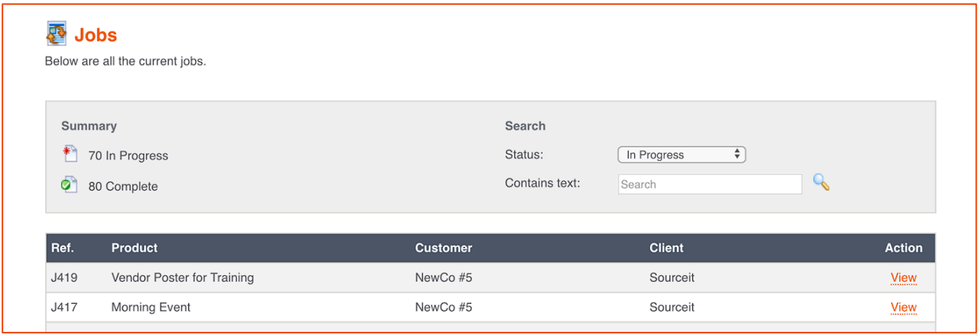Click the In Progress document icon
980x335 pixels.
point(70,154)
